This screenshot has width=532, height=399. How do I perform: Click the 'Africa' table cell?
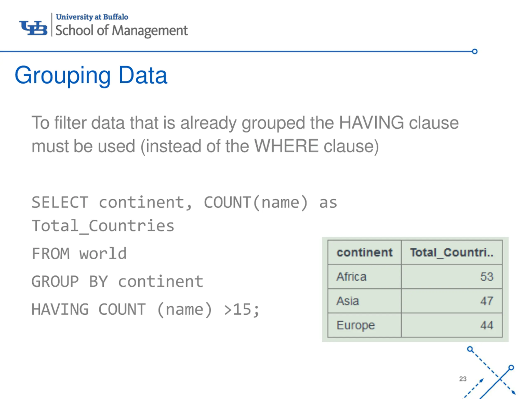(364, 277)
